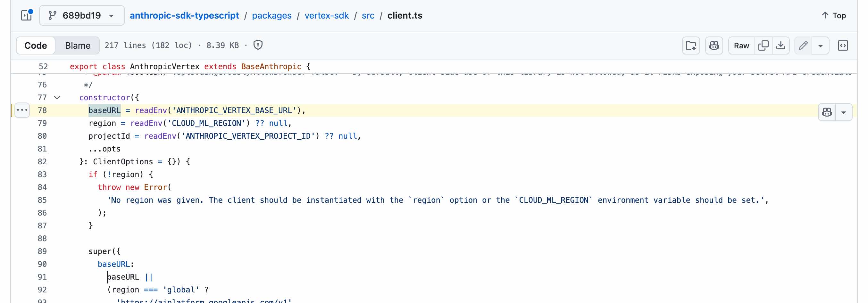Navigate to the packages folder breadcrumb

tap(271, 15)
